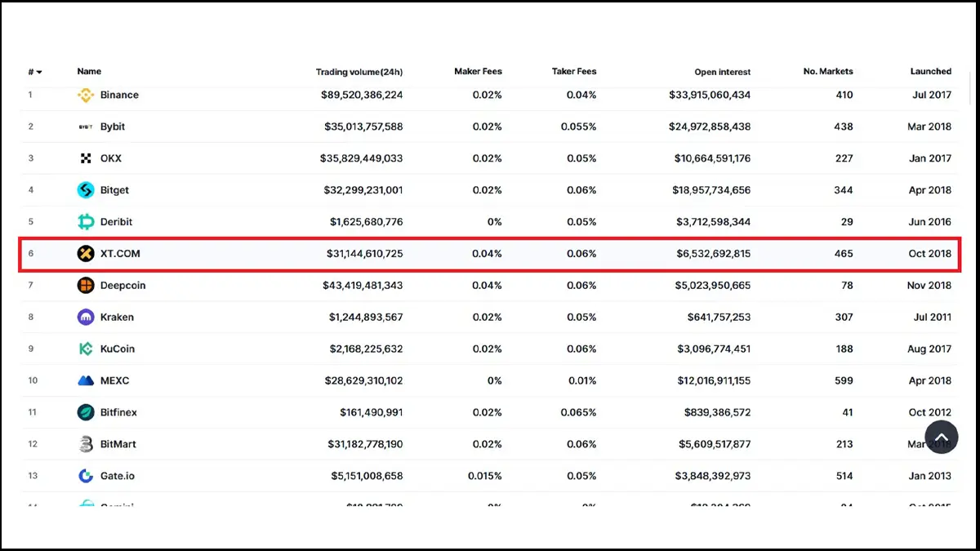Click the OKX logo icon

[x=86, y=158]
